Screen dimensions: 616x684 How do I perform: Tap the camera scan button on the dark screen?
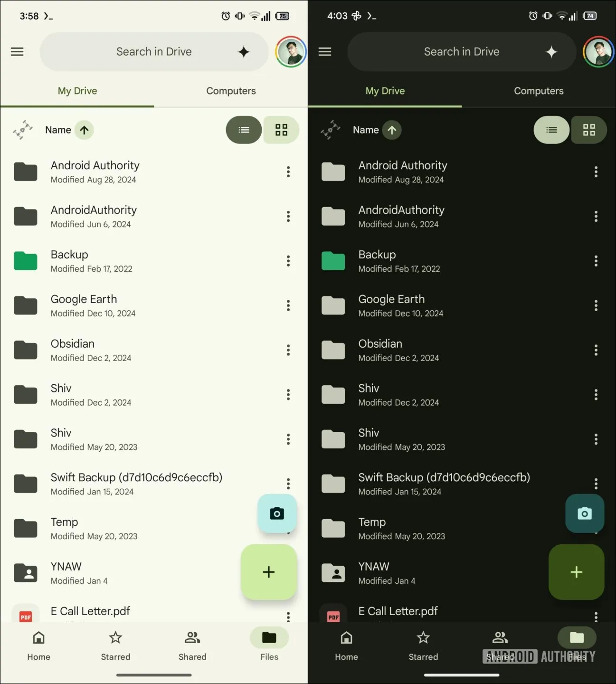585,513
